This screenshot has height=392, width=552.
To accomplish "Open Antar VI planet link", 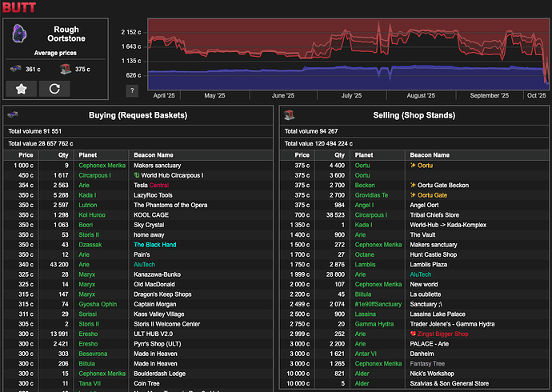I will 366,354.
